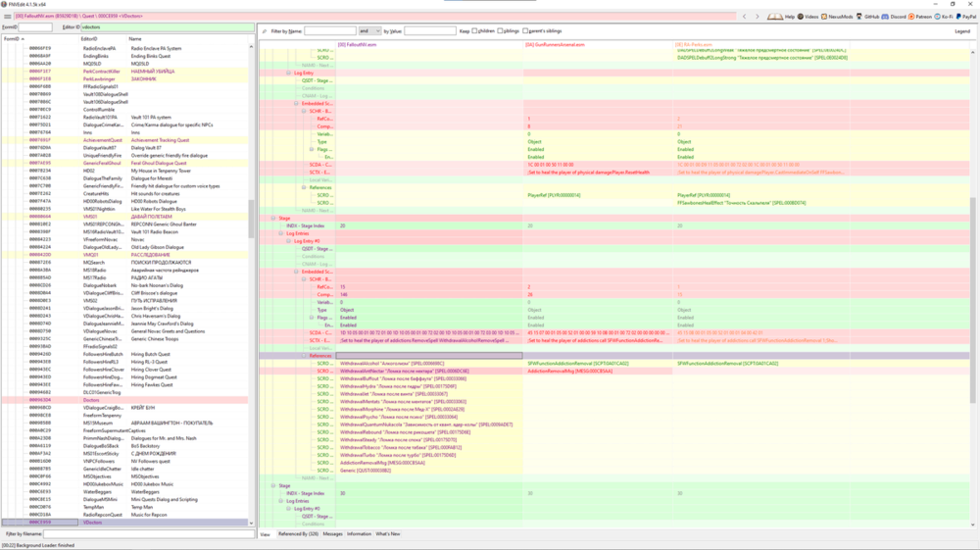980x550 pixels.
Task: Collapse the Log Entries node under Stage 30
Action: [280, 501]
